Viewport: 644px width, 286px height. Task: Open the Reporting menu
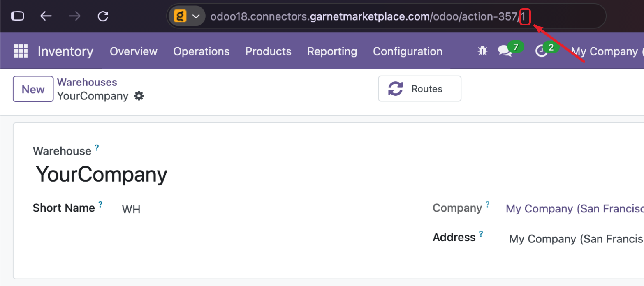click(x=332, y=51)
